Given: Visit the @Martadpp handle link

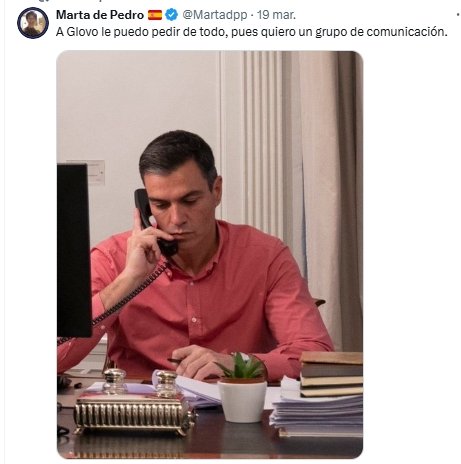Looking at the screenshot, I should click(215, 15).
